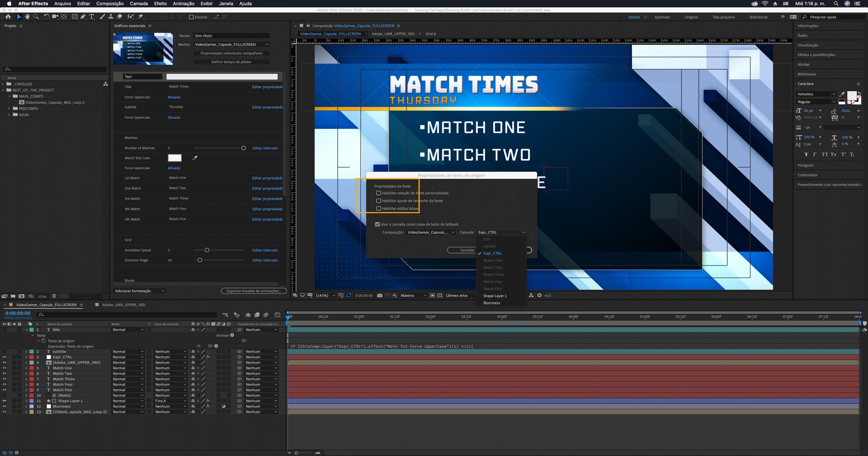Click the Cancelar button in dialog
This screenshot has width=868, height=456.
coord(467,250)
